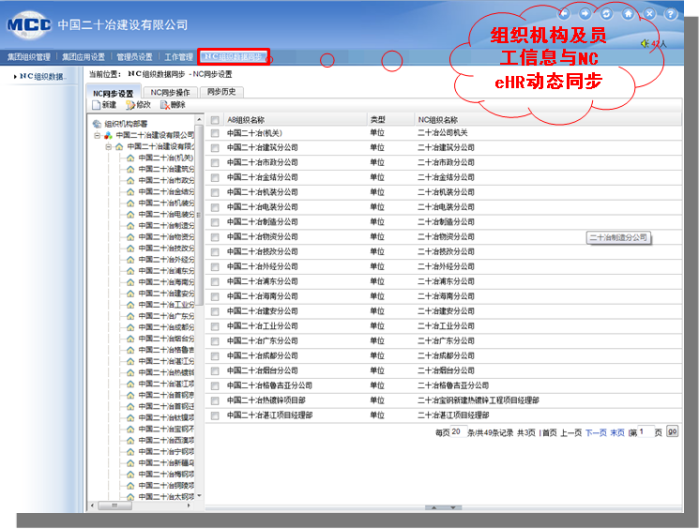The image size is (700, 529).
Task: Click the tree vertical scrollbar thumb
Action: click(x=199, y=215)
